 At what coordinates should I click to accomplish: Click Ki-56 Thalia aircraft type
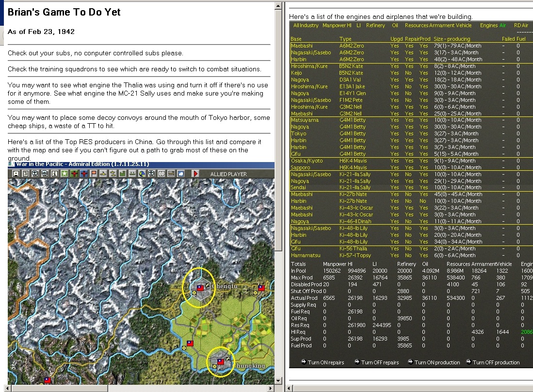pyautogui.click(x=353, y=248)
